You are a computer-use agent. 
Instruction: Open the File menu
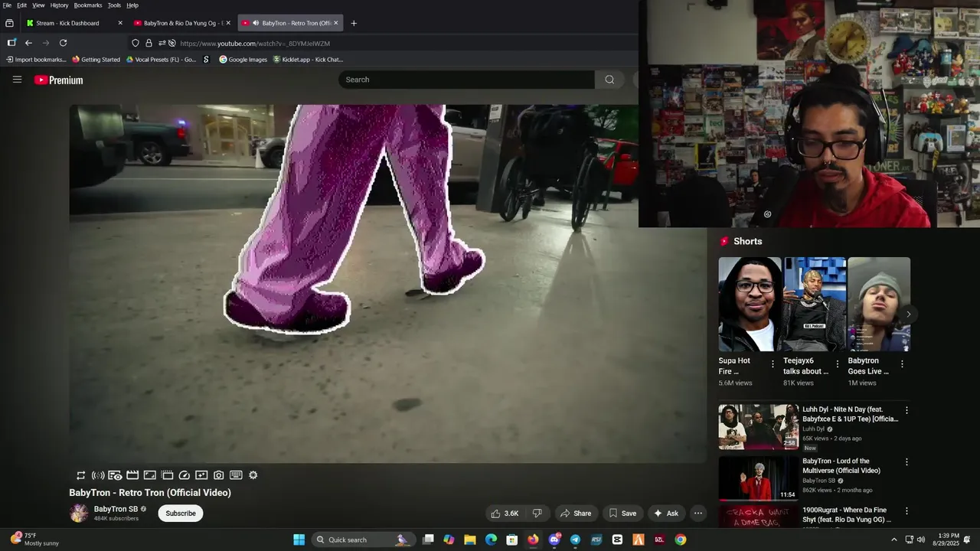(7, 5)
